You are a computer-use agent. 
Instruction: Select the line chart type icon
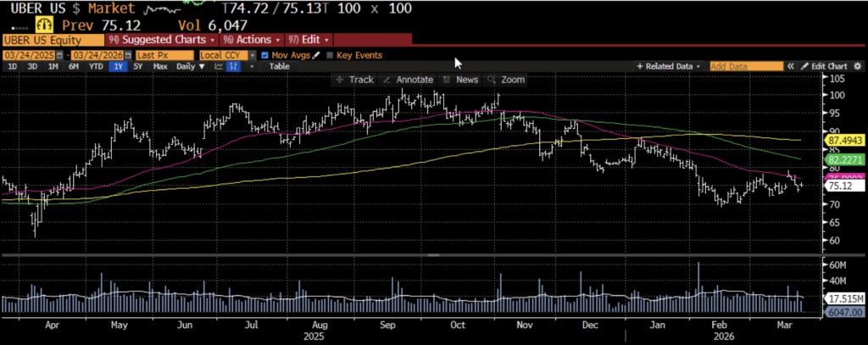coord(218,66)
